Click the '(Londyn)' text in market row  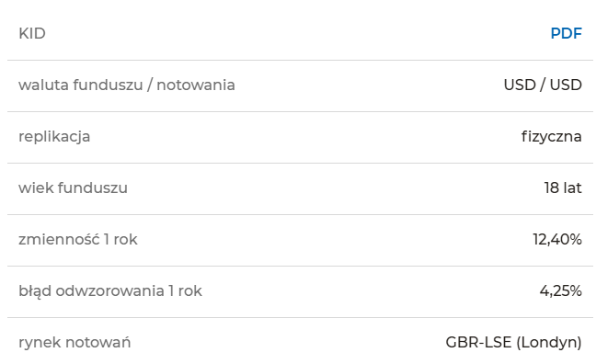coord(549,343)
